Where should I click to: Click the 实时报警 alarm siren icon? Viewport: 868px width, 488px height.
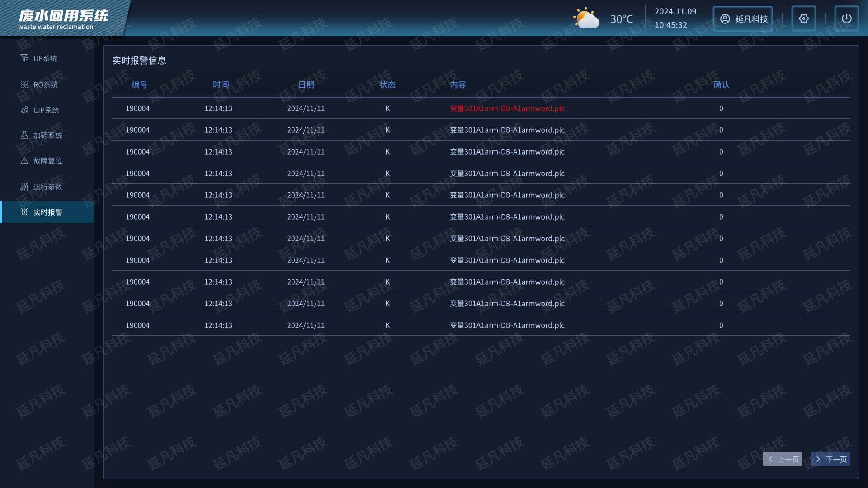coord(24,212)
